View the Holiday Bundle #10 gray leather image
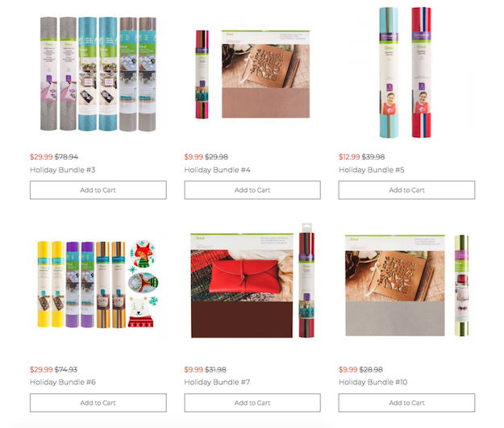 (x=406, y=285)
